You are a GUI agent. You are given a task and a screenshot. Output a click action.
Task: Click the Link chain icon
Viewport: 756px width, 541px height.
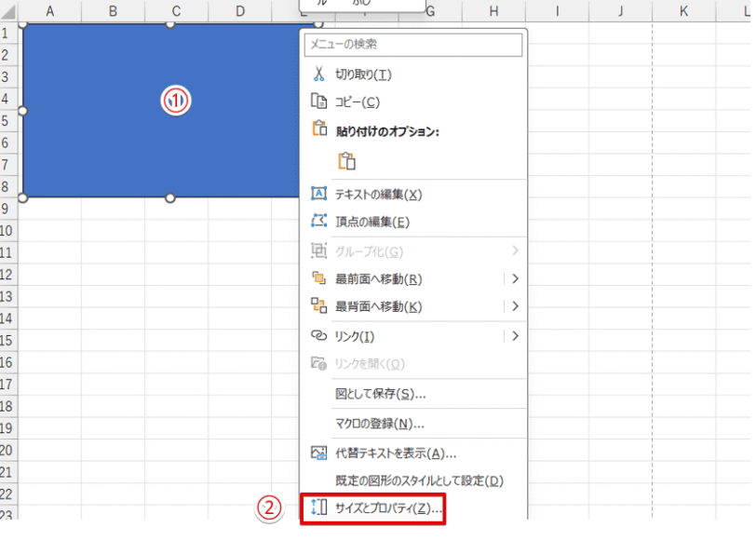(x=318, y=335)
